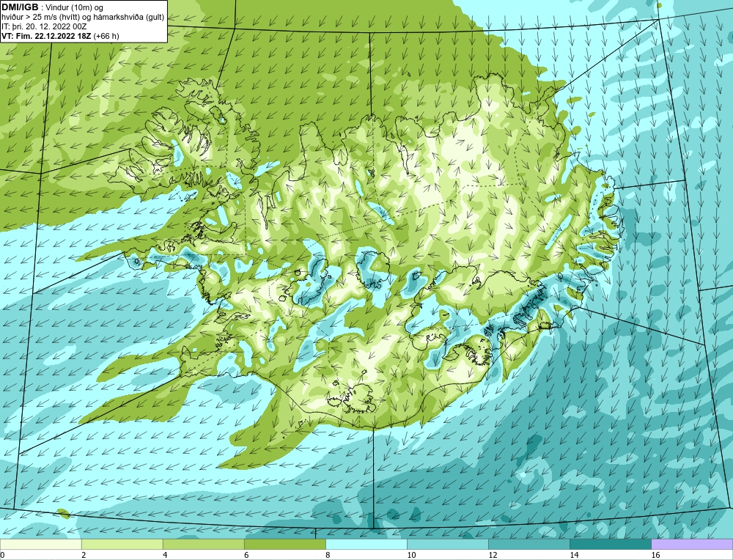Click the medium green 4–6 m/s legend swatch

203,544
